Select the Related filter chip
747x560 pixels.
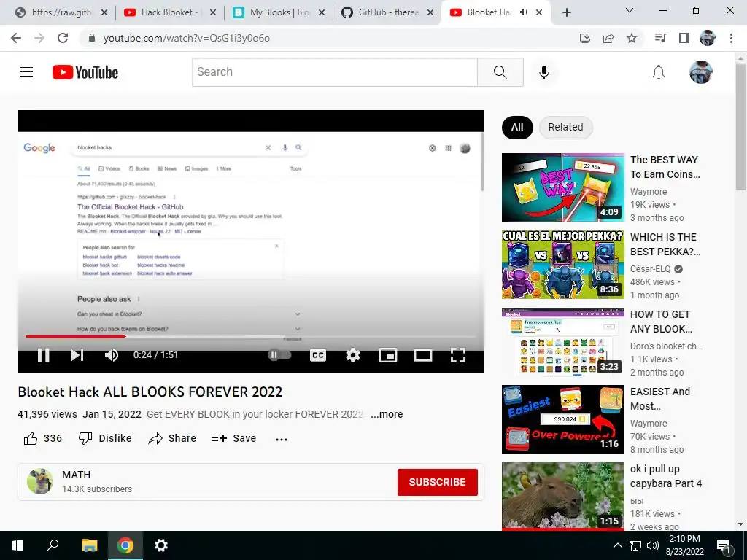(x=565, y=127)
